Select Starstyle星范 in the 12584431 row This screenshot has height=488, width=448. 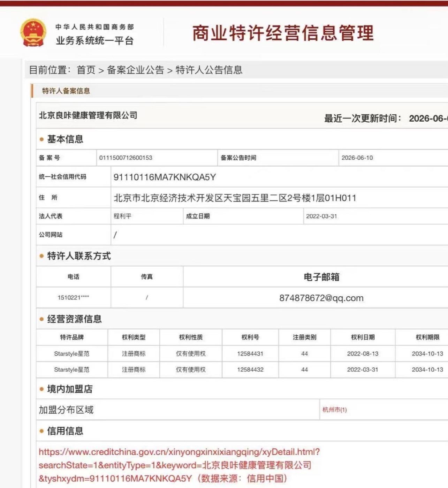72,353
